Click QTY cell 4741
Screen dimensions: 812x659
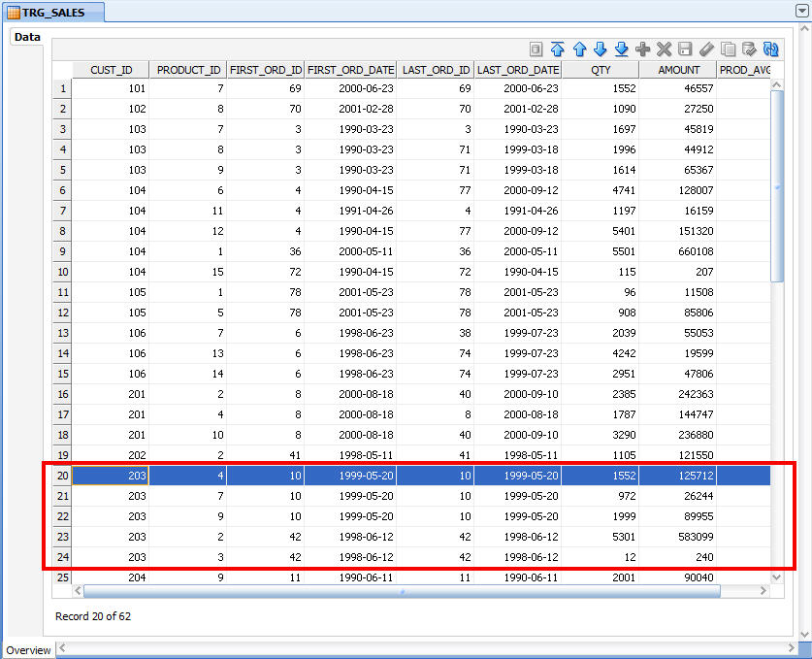(x=601, y=190)
